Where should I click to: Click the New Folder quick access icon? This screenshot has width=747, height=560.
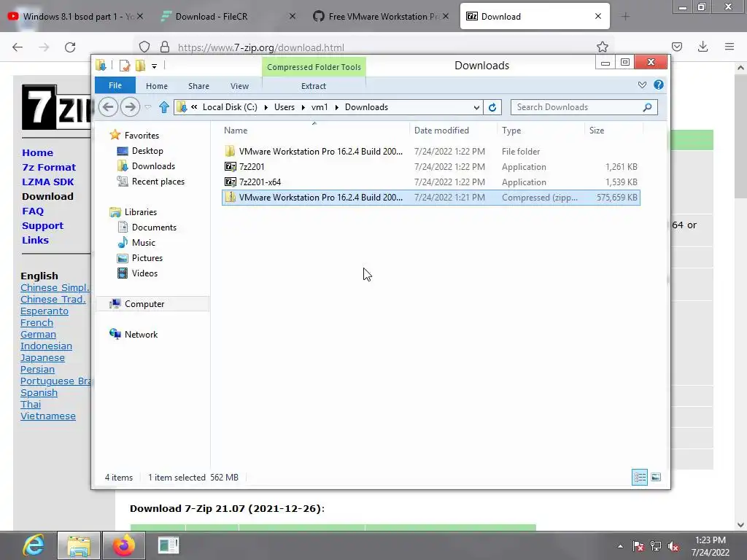pos(140,65)
